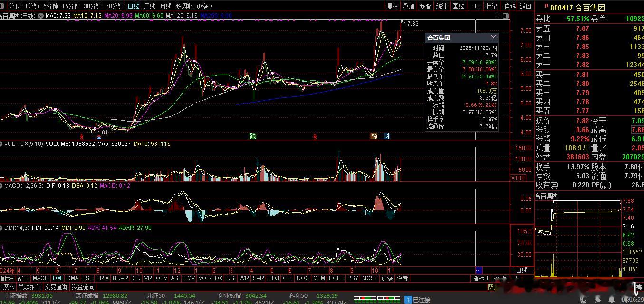
Task: Switch to 周线 weekly chart
Action: (150, 6)
